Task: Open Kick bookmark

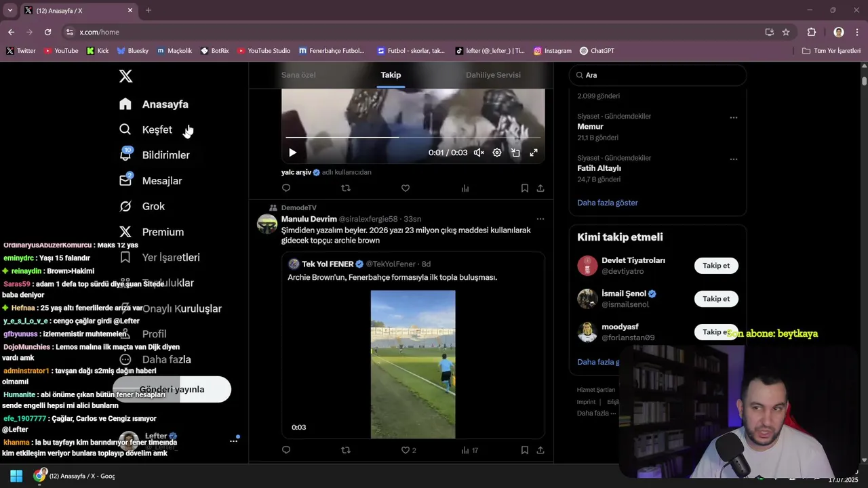Action: (x=98, y=51)
